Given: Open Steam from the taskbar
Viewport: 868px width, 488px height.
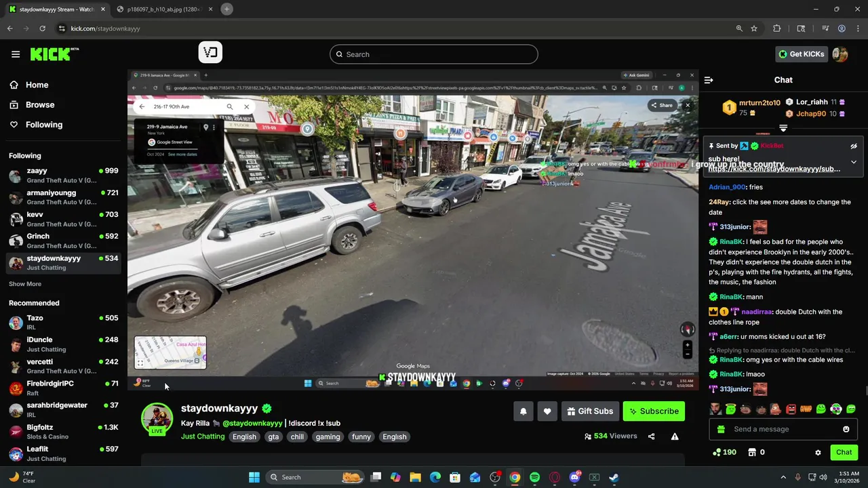Looking at the screenshot, I should 614,477.
